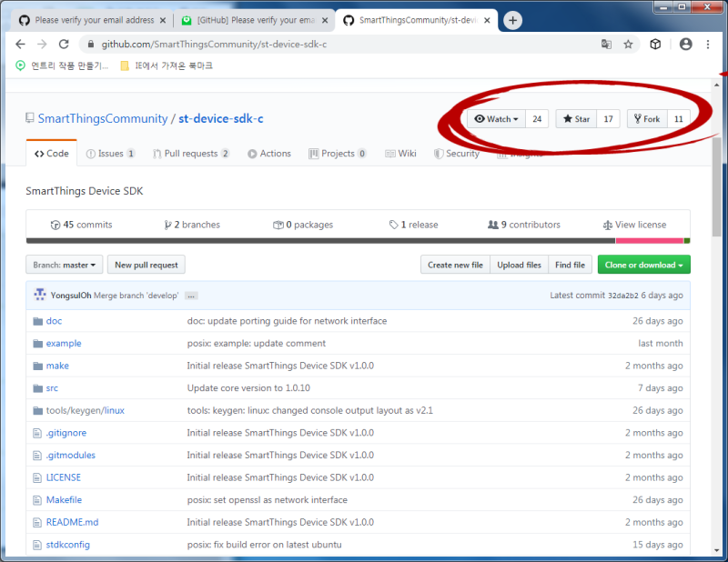Click the Upload files button
Viewport: 728px width, 562px height.
pyautogui.click(x=519, y=265)
